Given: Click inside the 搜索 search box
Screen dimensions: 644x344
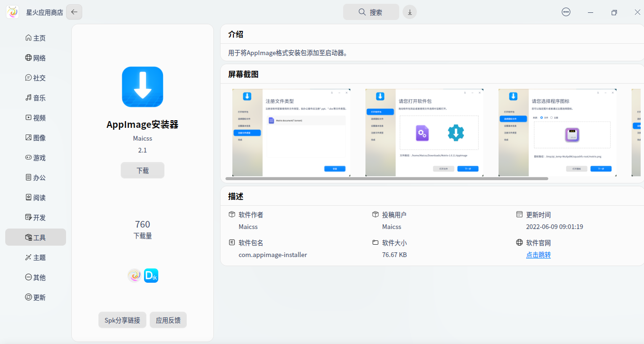Looking at the screenshot, I should [x=371, y=12].
